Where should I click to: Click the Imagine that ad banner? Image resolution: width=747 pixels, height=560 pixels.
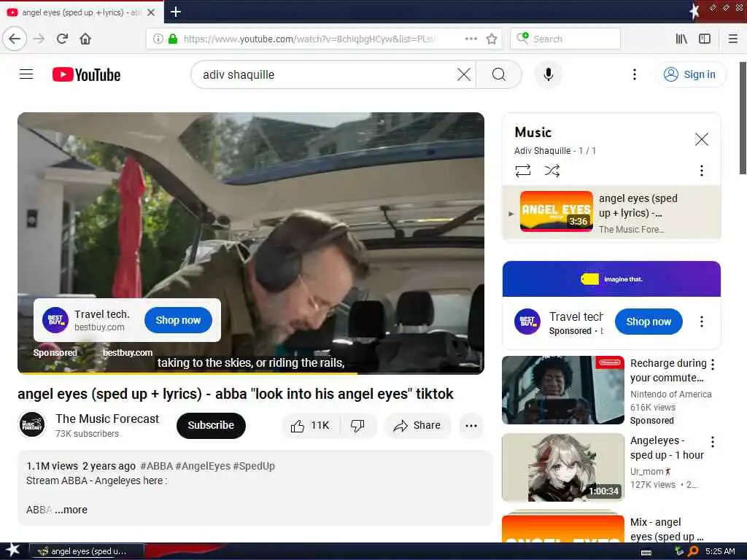pos(611,279)
